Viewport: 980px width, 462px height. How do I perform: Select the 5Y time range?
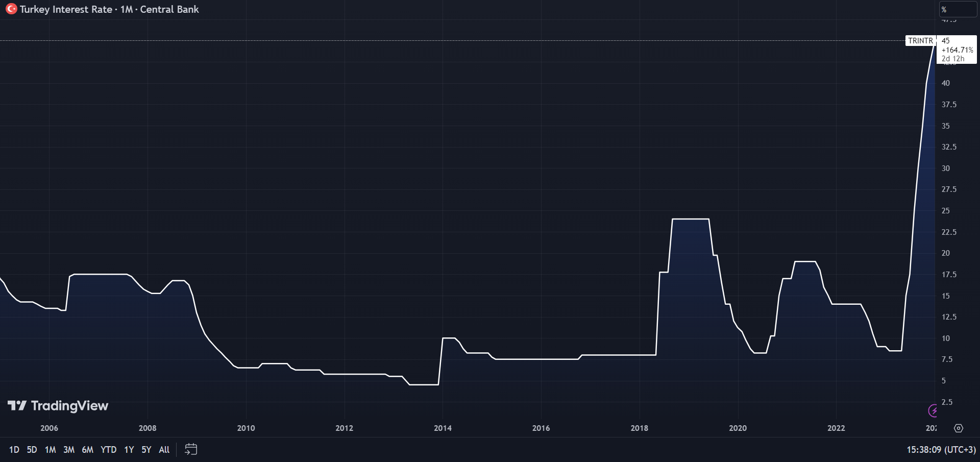click(146, 450)
